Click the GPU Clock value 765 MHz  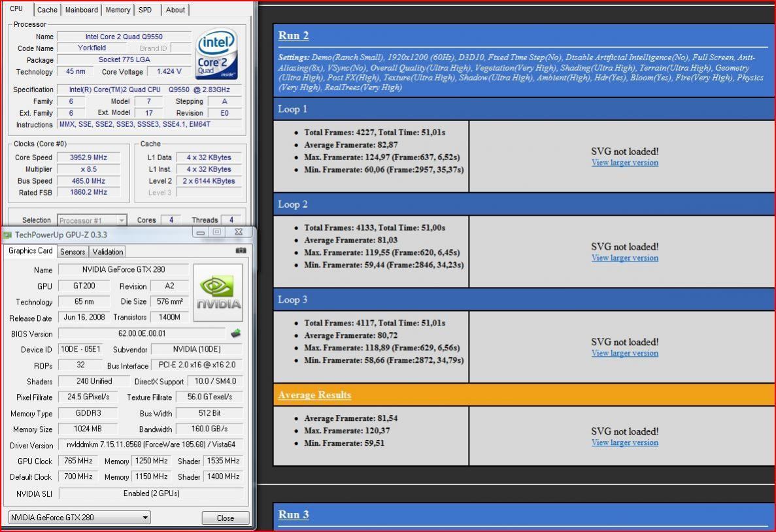(78, 461)
